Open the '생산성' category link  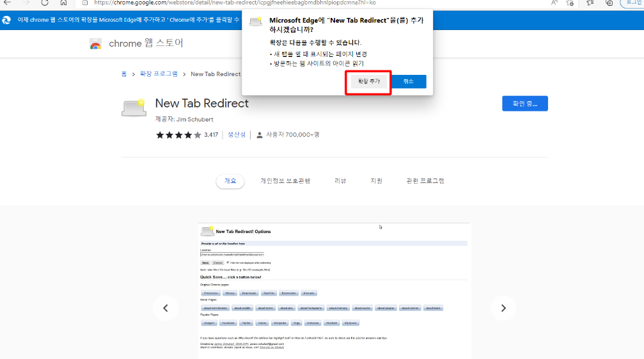point(237,135)
